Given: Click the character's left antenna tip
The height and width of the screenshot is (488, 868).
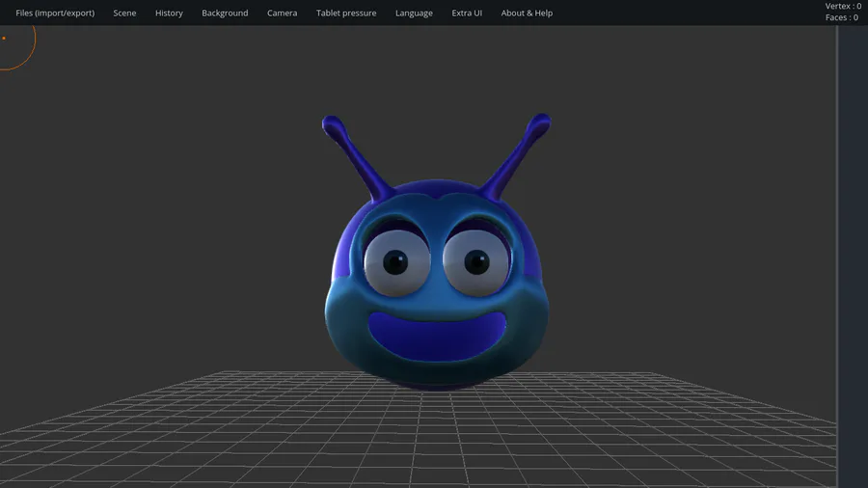Looking at the screenshot, I should 332,124.
